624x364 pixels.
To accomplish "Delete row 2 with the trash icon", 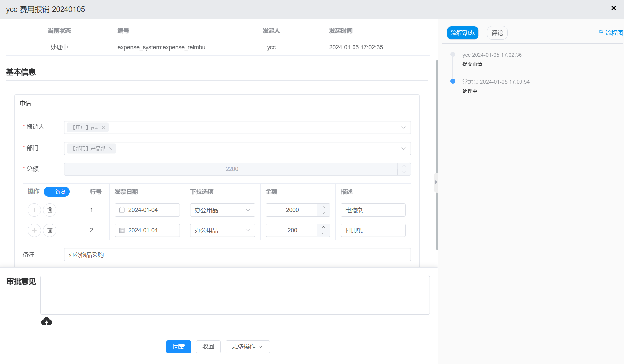I will coord(50,230).
